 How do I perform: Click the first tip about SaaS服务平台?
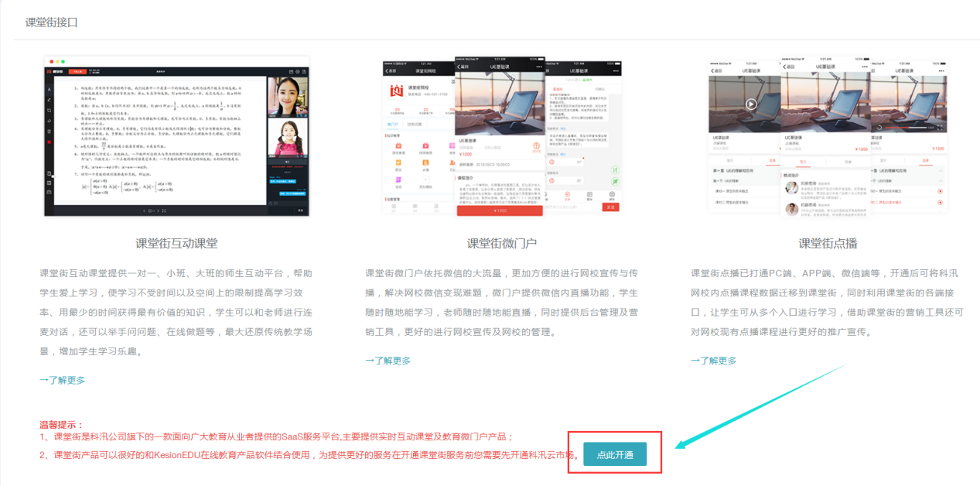(x=276, y=437)
